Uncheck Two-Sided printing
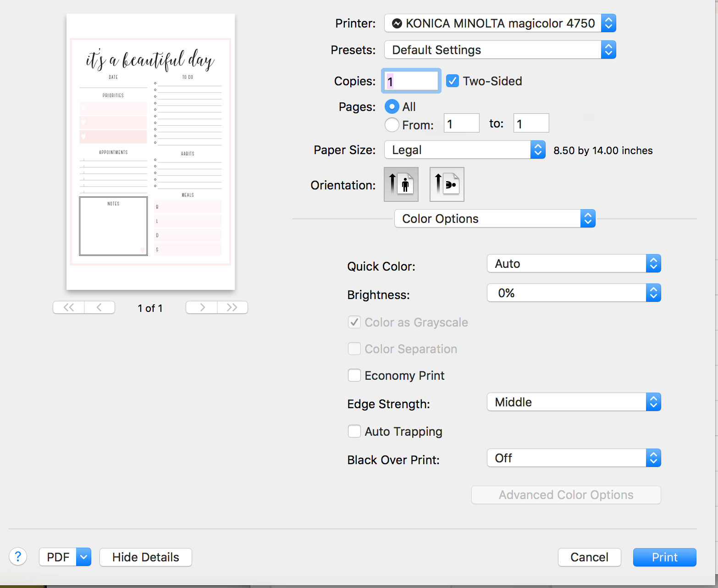Image resolution: width=718 pixels, height=588 pixels. click(453, 81)
